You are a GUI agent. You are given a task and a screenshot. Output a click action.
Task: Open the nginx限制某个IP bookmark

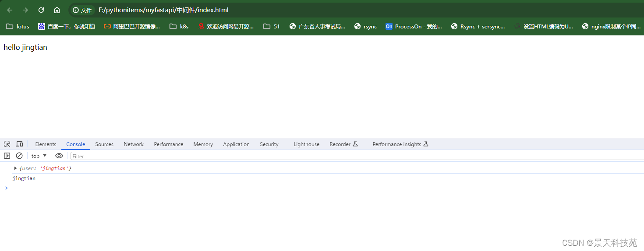pyautogui.click(x=611, y=26)
